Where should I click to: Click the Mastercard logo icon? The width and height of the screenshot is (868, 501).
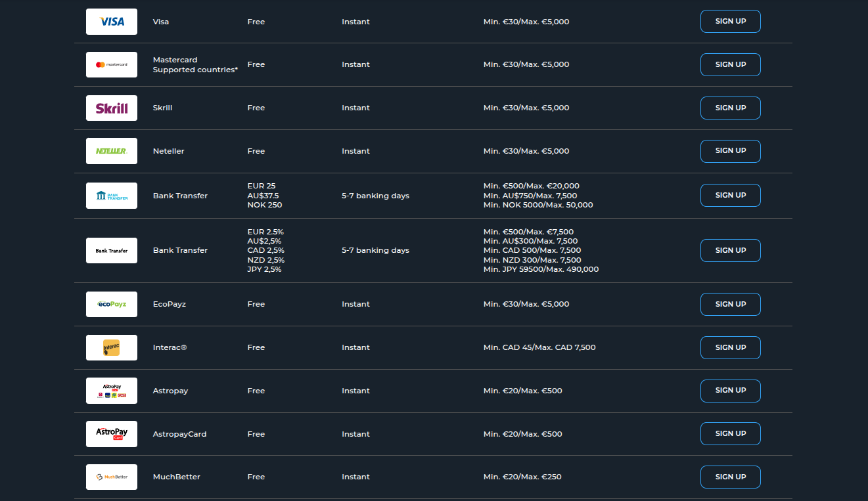click(111, 64)
